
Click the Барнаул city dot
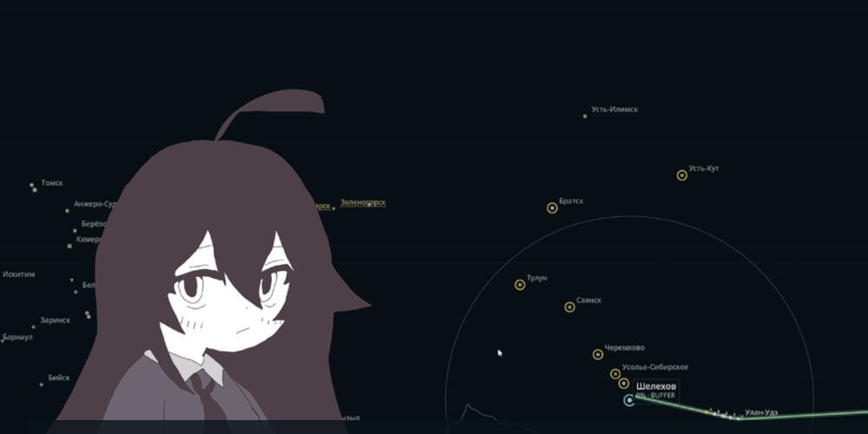click(3, 341)
